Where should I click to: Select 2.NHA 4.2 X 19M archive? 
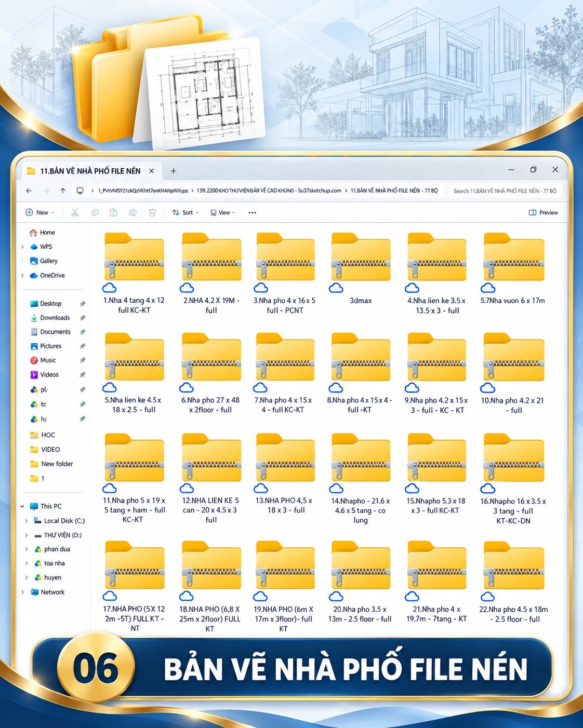tap(211, 274)
